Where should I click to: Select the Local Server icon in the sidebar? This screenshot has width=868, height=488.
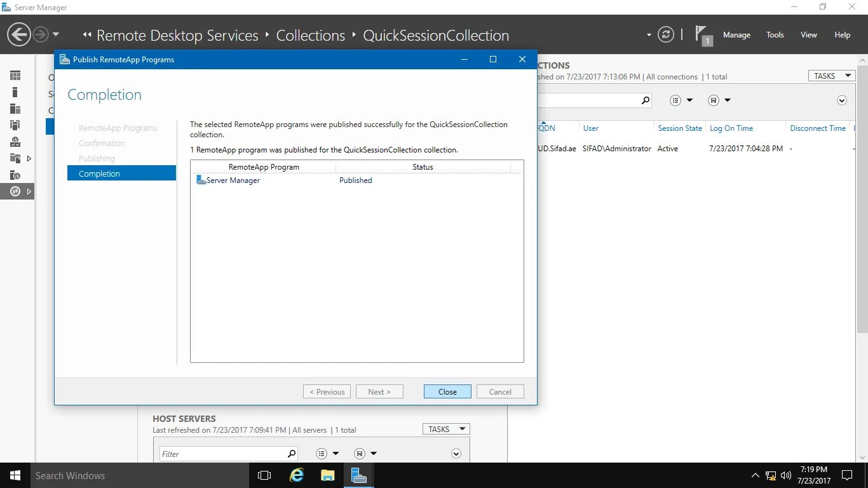tap(15, 92)
